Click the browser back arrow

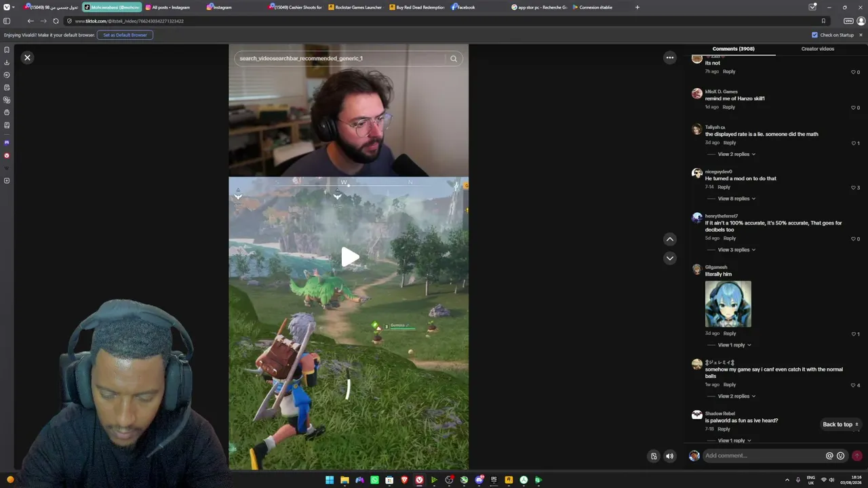click(x=31, y=21)
